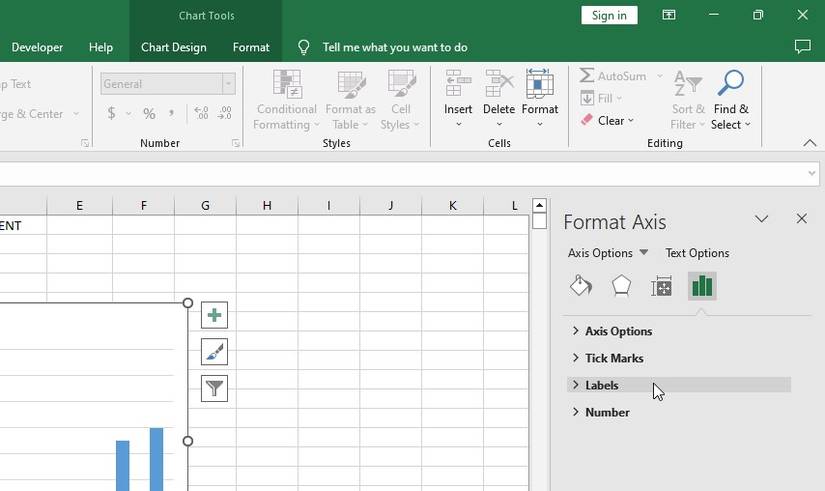The height and width of the screenshot is (491, 825).
Task: Select the Axis Options bar chart icon
Action: click(702, 286)
